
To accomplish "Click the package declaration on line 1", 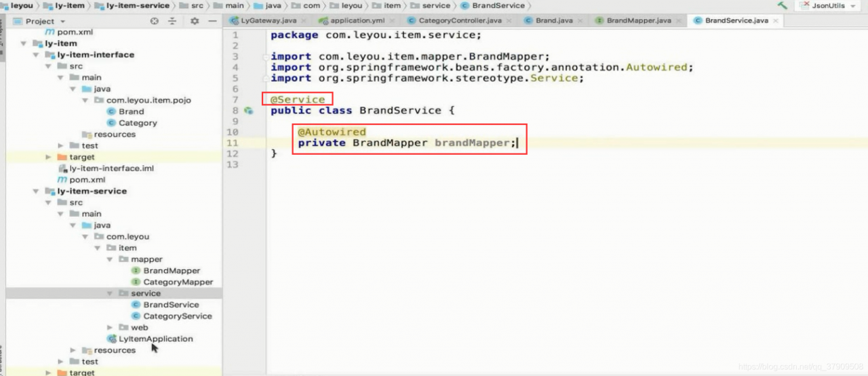I will (x=376, y=35).
